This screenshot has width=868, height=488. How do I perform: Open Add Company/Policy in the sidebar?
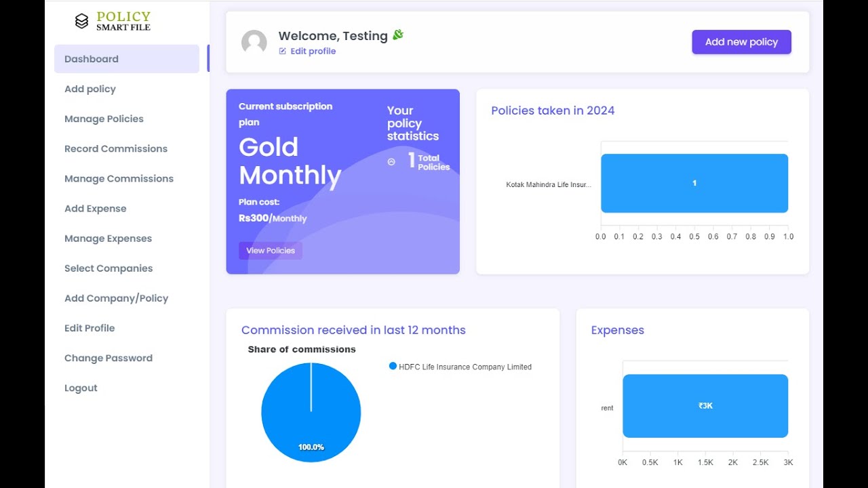[116, 298]
